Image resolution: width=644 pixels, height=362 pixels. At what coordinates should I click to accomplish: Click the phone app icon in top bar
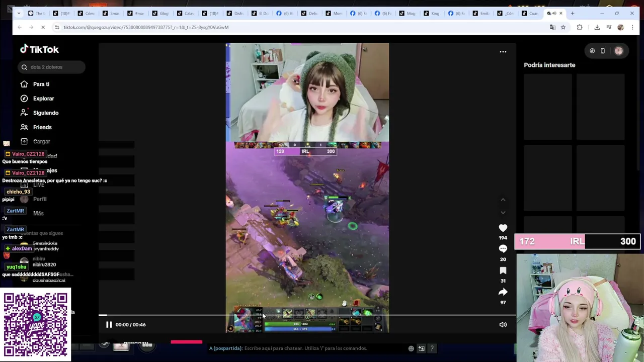coord(602,51)
